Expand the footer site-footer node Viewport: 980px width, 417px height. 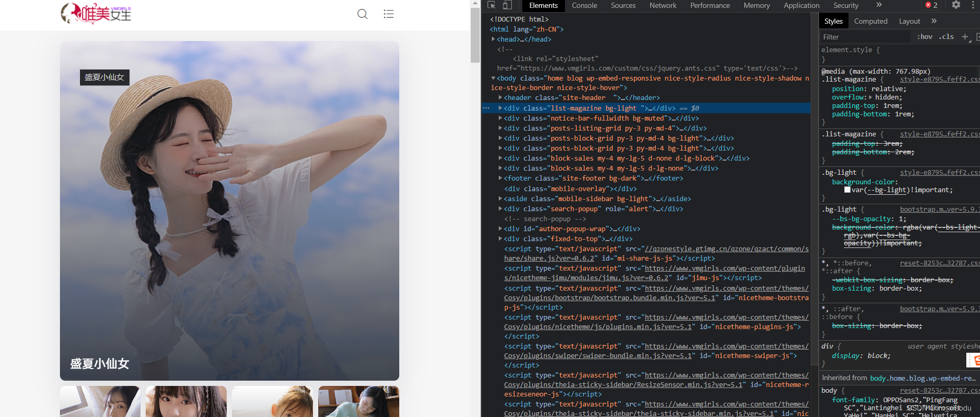500,178
